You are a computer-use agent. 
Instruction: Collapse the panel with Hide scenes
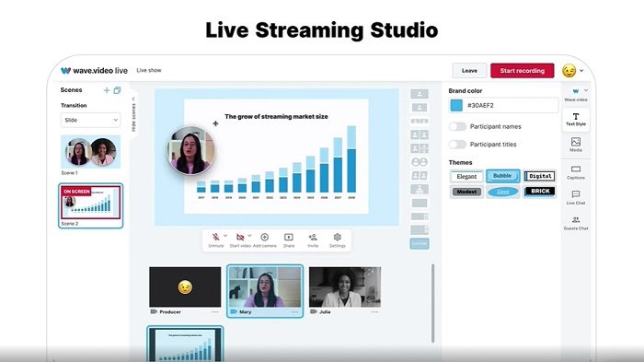(133, 114)
